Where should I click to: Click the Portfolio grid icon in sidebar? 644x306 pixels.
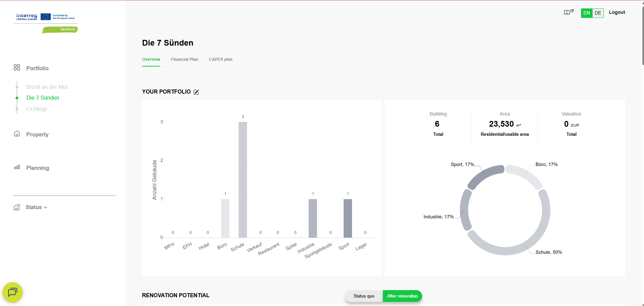[17, 68]
